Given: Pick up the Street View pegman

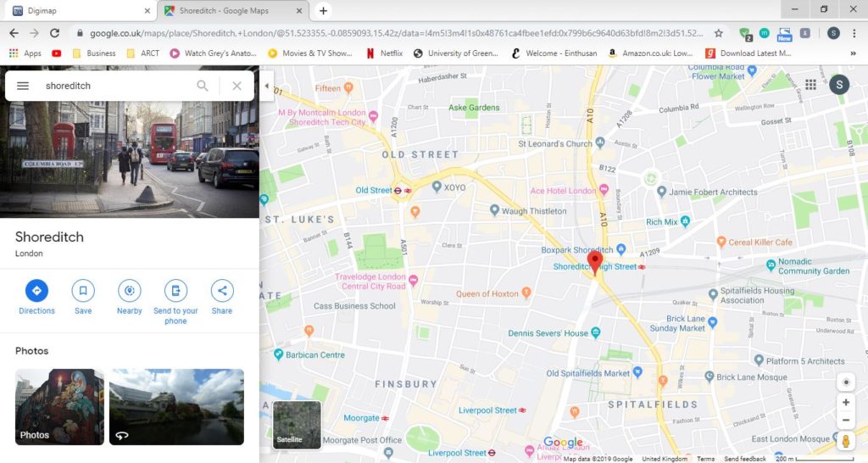Looking at the screenshot, I should pos(845,441).
